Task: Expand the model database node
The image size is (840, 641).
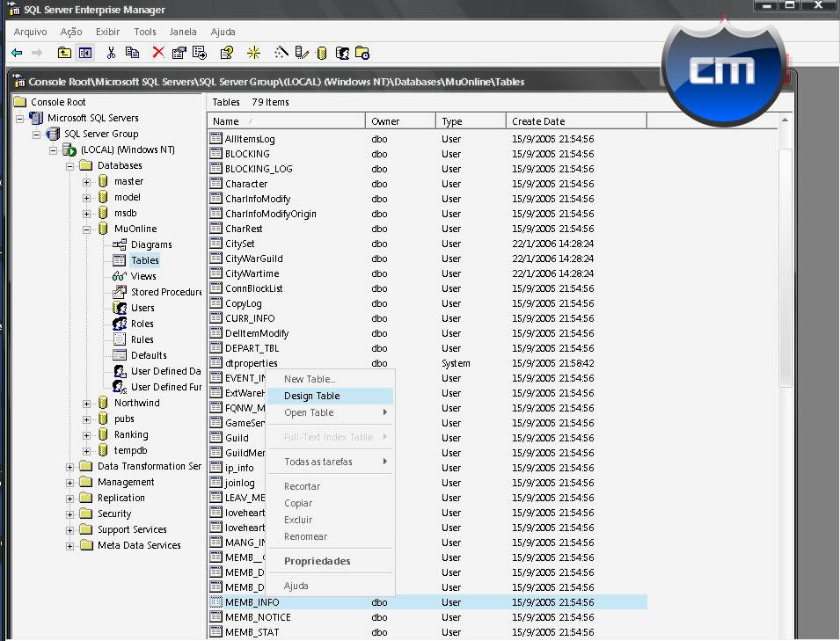Action: pyautogui.click(x=86, y=198)
